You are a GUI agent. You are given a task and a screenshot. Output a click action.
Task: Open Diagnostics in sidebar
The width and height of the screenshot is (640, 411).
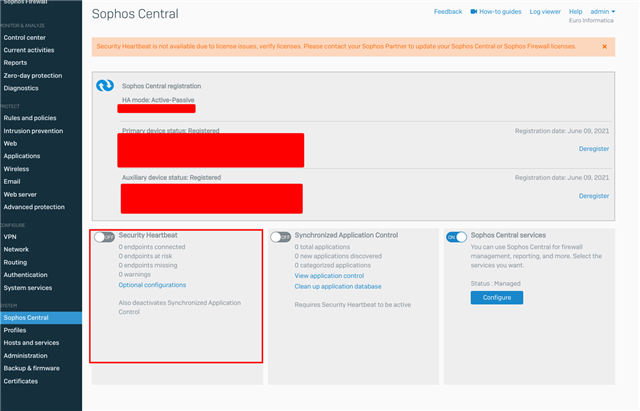[21, 88]
